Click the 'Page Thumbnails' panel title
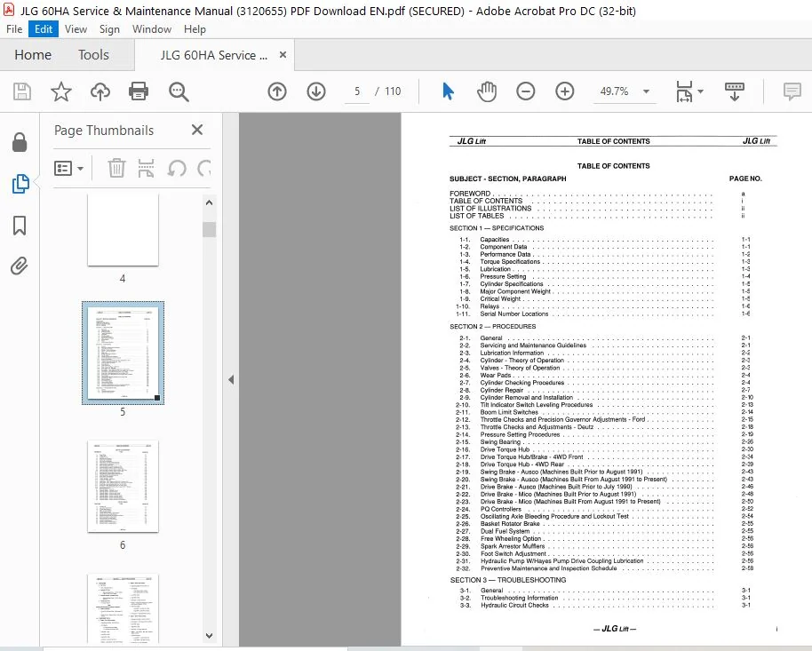812x651 pixels. pos(104,130)
